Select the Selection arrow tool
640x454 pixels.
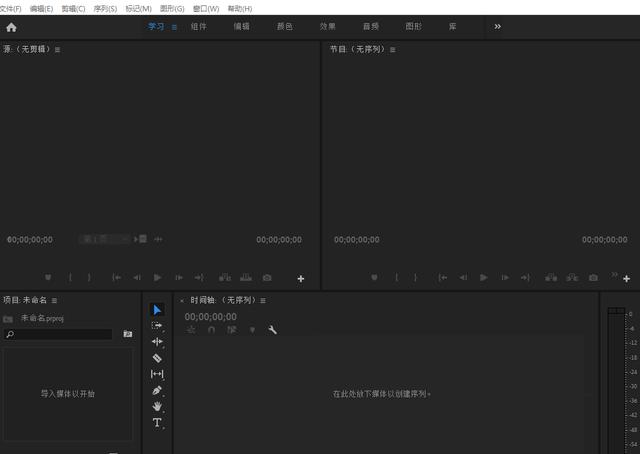click(x=157, y=310)
